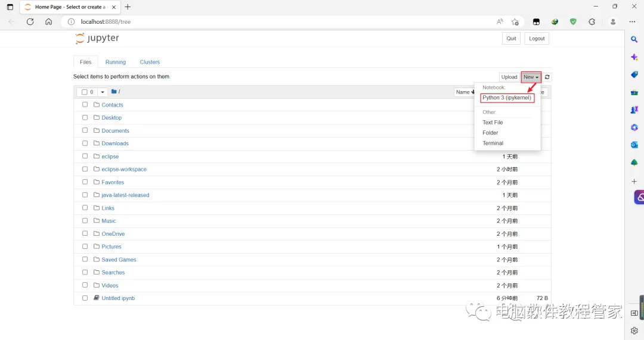The height and width of the screenshot is (340, 644).
Task: Choose Python 3 (ipykernel) notebook
Action: click(507, 98)
